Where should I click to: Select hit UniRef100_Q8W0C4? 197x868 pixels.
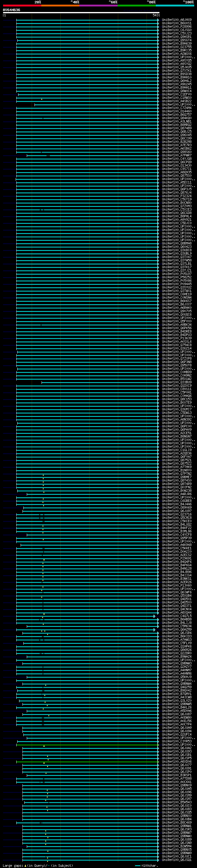177,91
